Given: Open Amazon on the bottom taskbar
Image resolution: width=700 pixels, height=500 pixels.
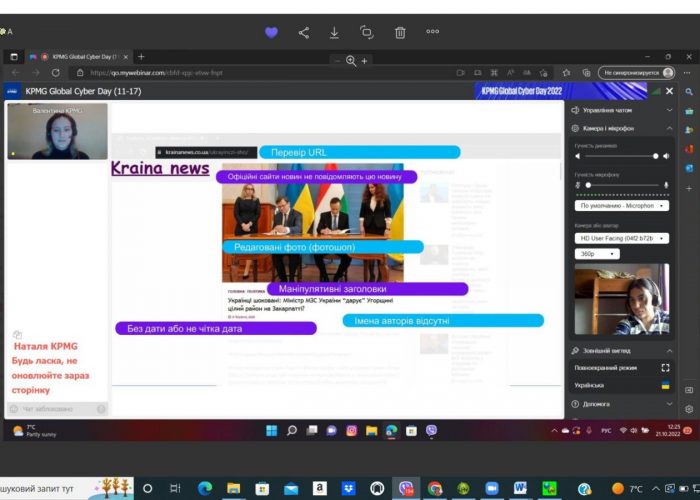Looking at the screenshot, I should pyautogui.click(x=320, y=488).
